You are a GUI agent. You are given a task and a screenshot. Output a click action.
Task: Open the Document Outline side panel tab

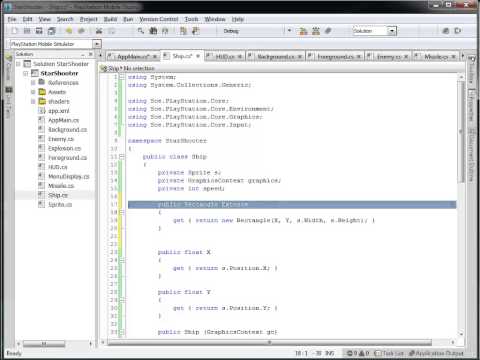471,154
